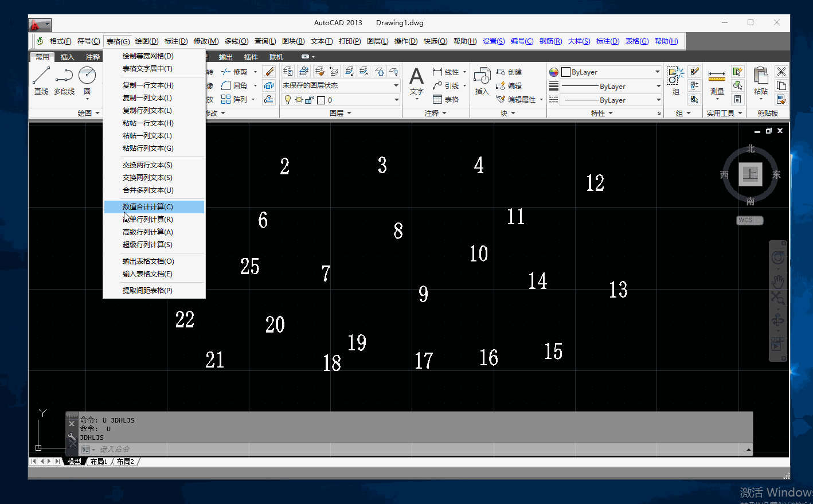Switch to the 布局1 layout tab

(x=99, y=462)
